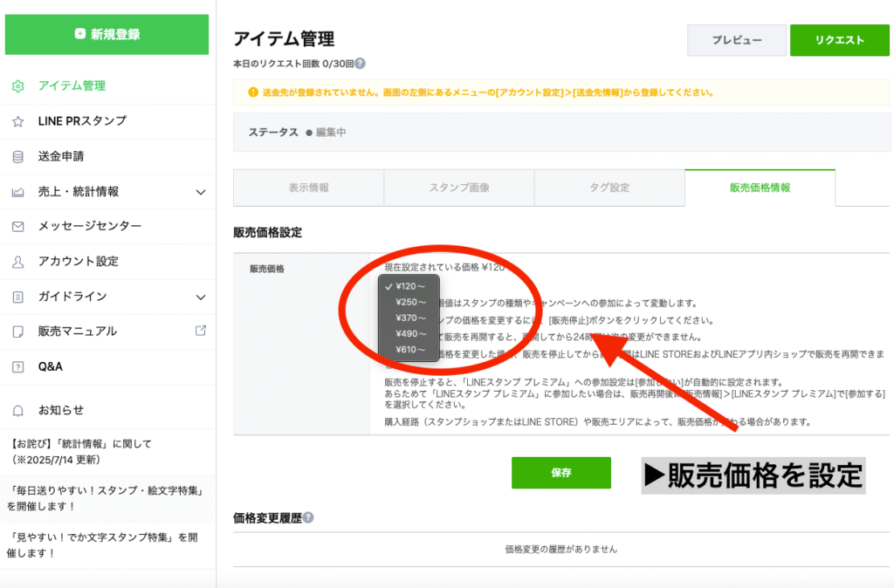Viewport: 894px width, 588px height.
Task: Click the 販売マニュアル note icon
Action: click(x=18, y=332)
